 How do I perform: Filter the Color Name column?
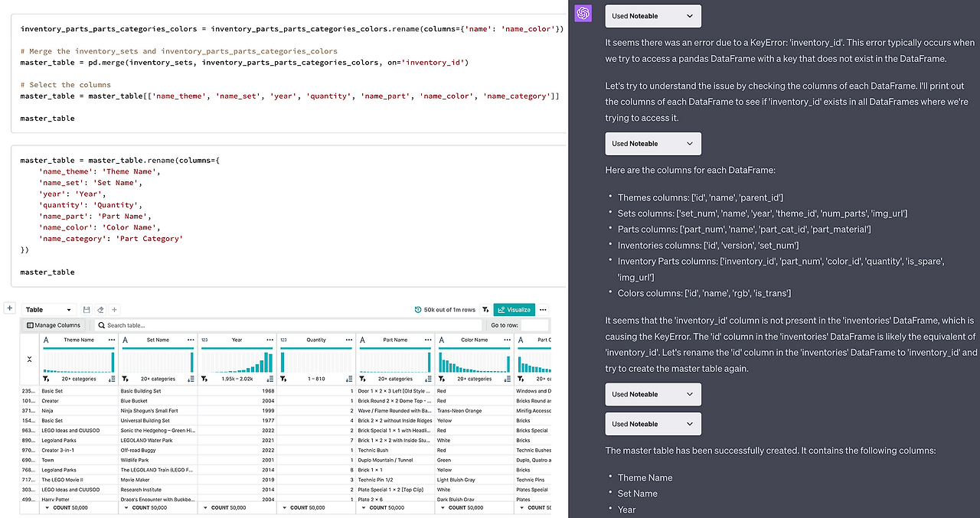(x=441, y=379)
